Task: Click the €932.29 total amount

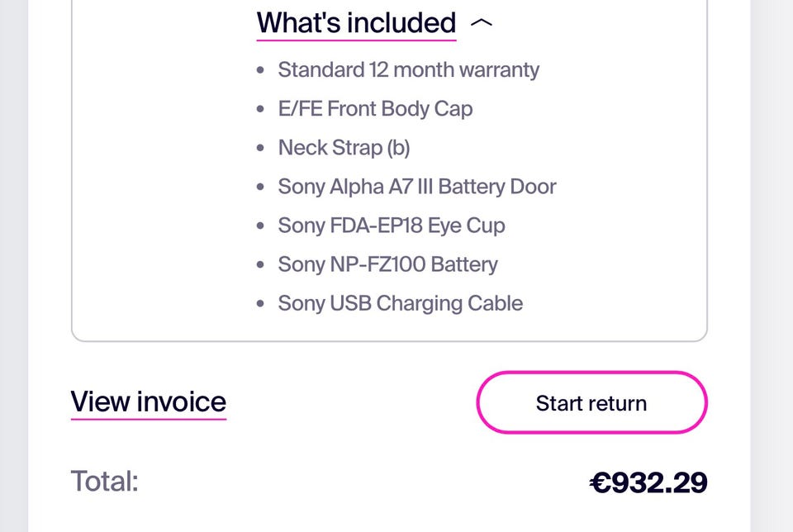Action: coord(648,482)
